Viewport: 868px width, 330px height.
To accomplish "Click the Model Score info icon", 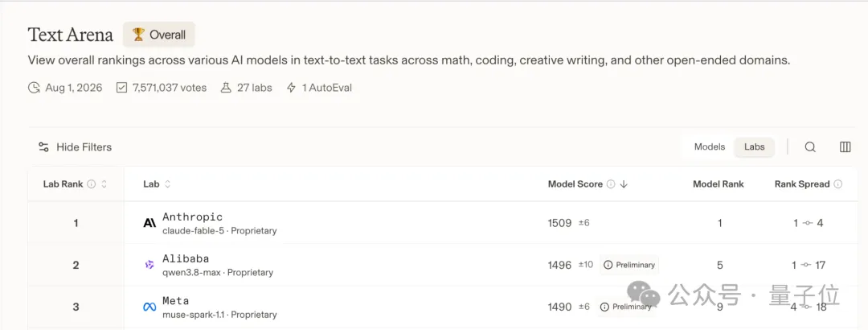I will click(x=611, y=184).
